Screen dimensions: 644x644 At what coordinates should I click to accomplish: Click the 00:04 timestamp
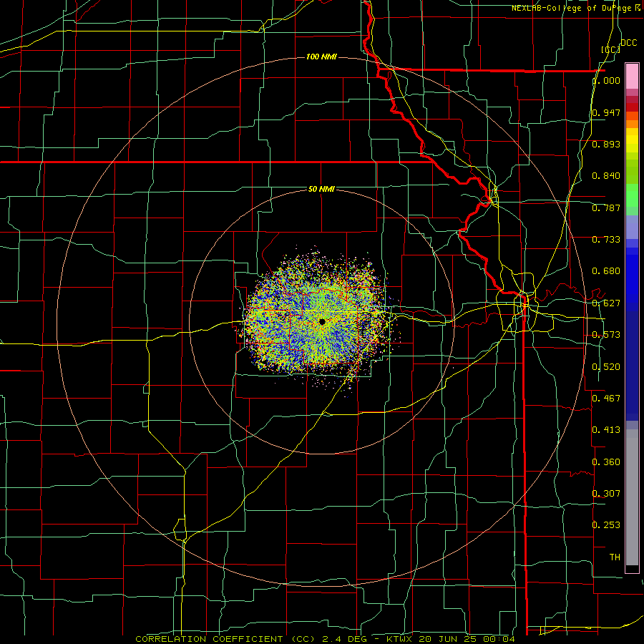pyautogui.click(x=498, y=639)
